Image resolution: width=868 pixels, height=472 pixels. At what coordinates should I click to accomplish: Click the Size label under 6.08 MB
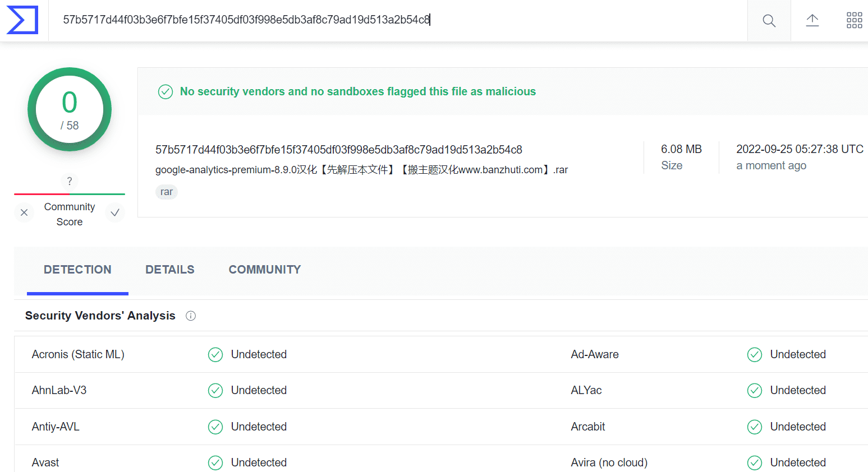coord(672,165)
